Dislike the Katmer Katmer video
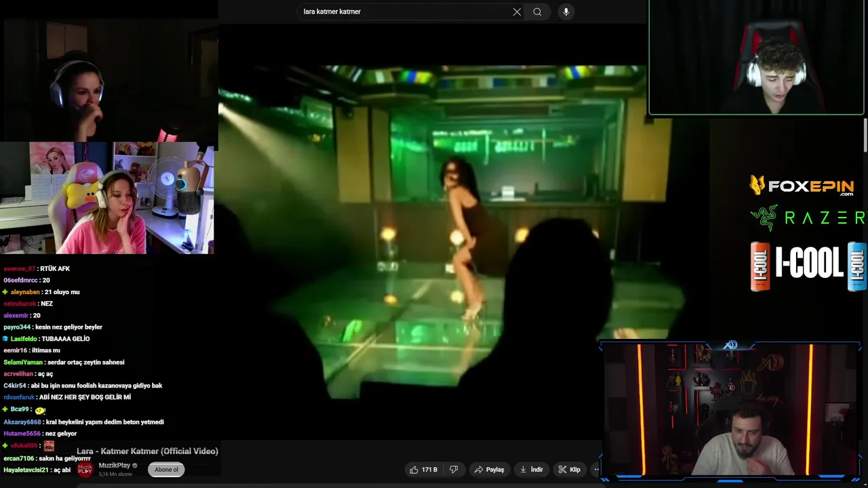Viewport: 868px width, 488px height. point(454,470)
